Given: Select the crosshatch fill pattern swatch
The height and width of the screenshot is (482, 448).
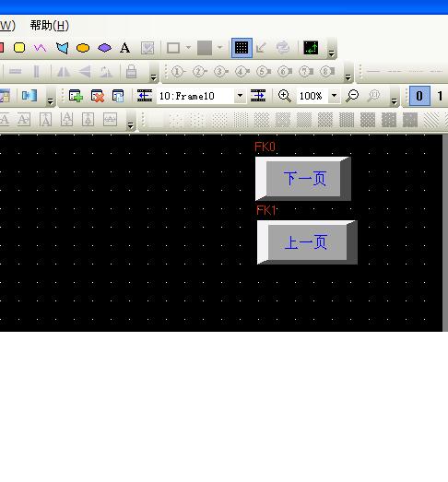Looking at the screenshot, I should pos(262,120).
